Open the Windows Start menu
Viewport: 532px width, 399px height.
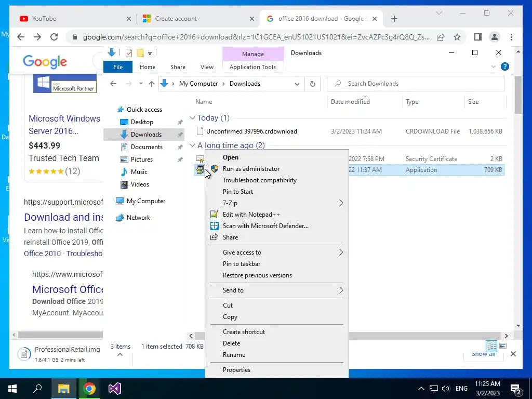pyautogui.click(x=12, y=389)
